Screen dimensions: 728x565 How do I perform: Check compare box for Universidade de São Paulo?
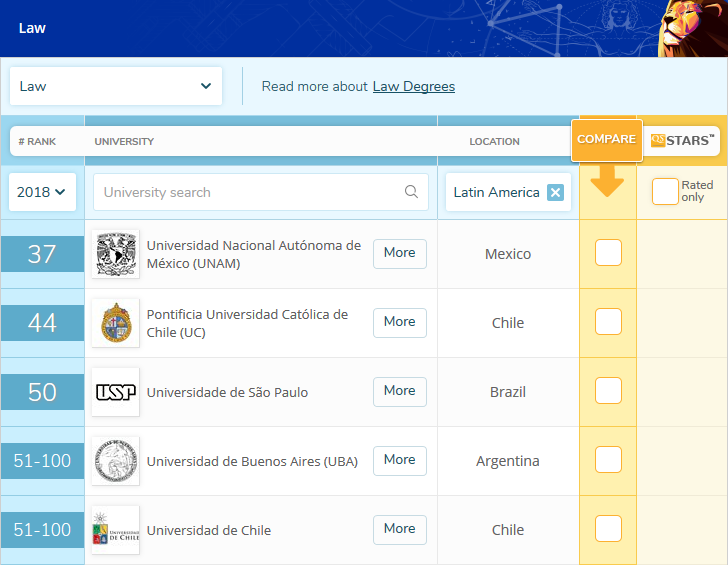608,390
